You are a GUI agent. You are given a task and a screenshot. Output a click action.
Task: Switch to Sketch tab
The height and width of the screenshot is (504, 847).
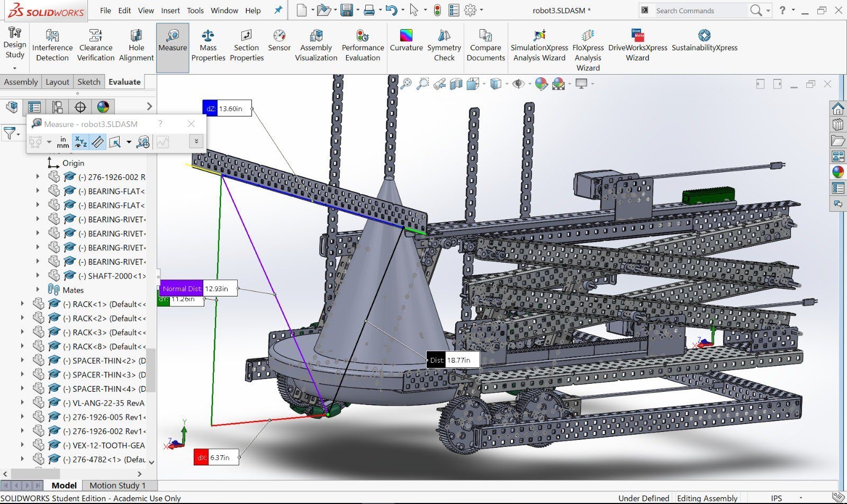(88, 82)
